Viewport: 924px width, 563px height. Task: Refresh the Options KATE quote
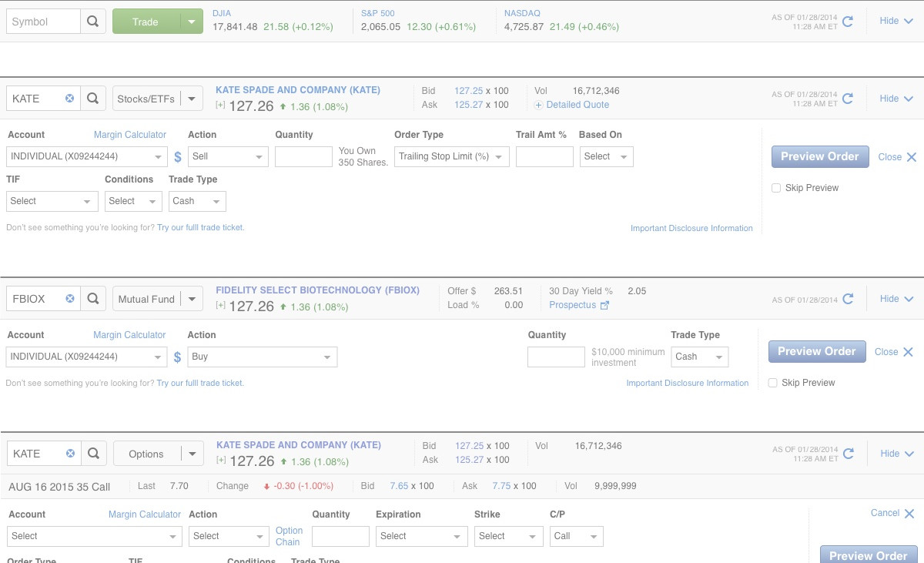pos(848,454)
